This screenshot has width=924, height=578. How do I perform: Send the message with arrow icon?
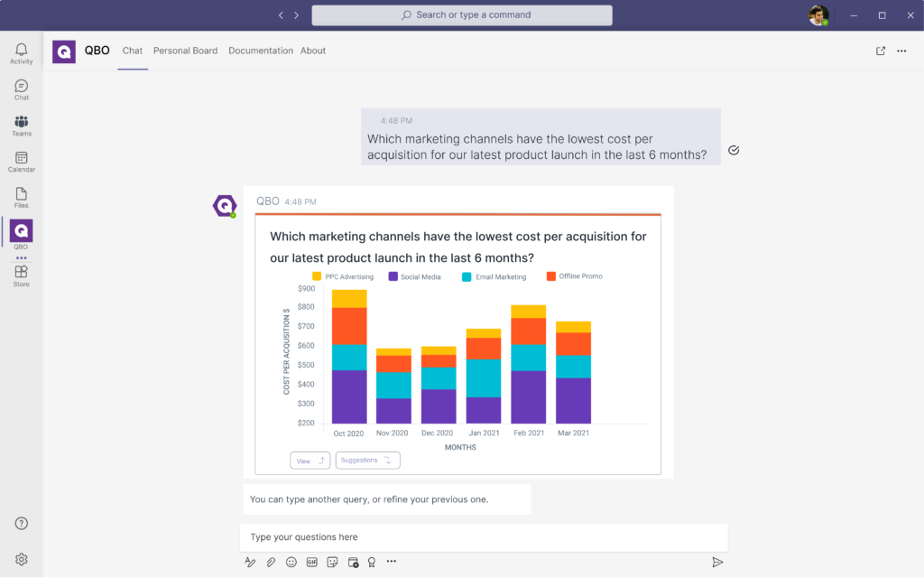(x=717, y=562)
